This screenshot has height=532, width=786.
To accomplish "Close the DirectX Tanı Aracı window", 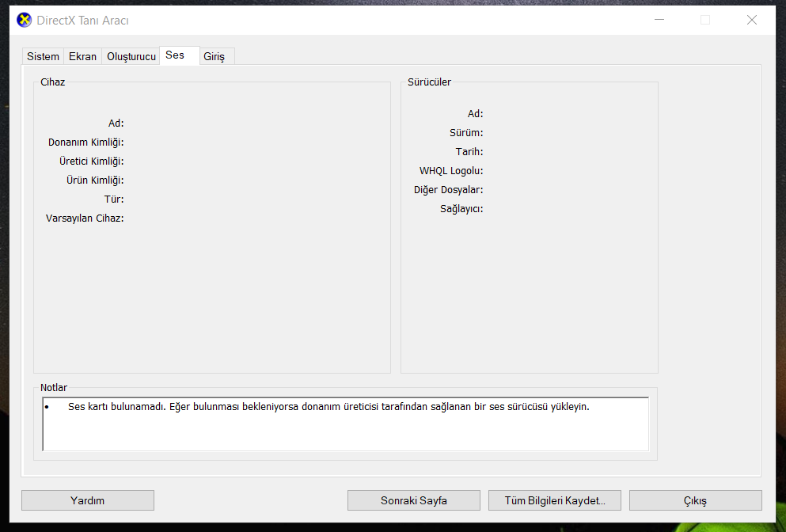I will 751,20.
